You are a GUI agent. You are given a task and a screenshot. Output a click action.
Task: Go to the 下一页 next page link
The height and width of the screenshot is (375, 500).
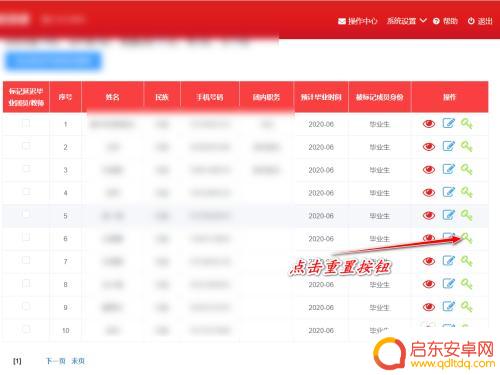coord(55,361)
